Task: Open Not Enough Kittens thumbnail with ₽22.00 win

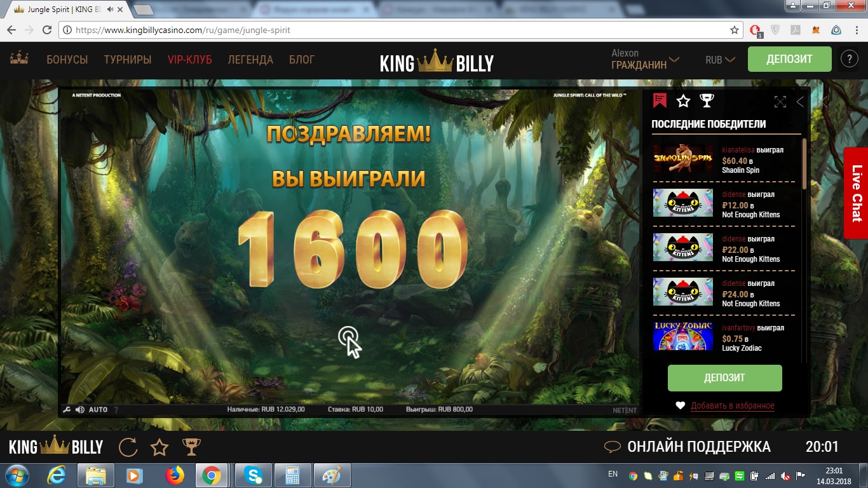Action: 683,248
